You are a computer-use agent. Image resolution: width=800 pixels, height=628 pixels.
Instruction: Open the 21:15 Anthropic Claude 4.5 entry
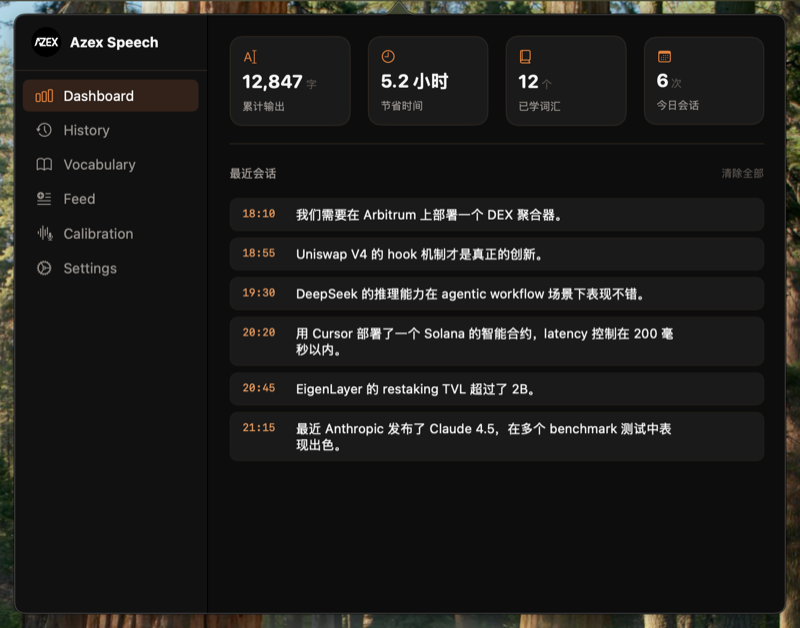click(496, 437)
